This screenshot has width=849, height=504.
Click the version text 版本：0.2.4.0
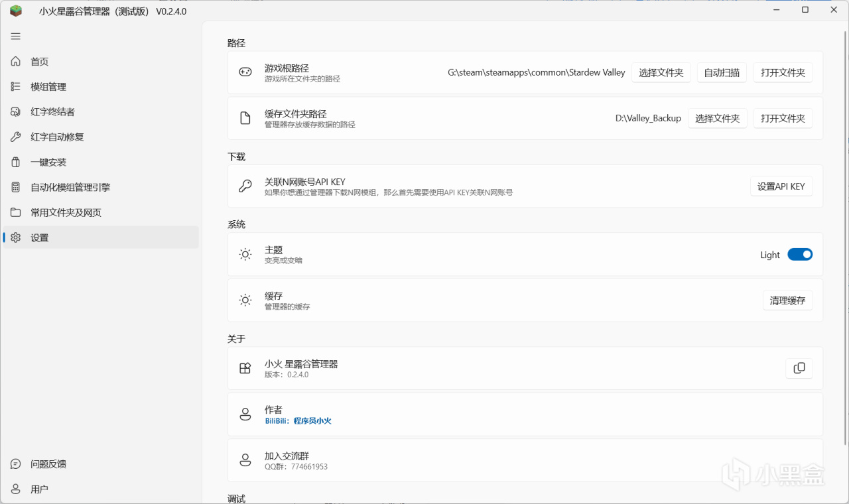(x=287, y=375)
